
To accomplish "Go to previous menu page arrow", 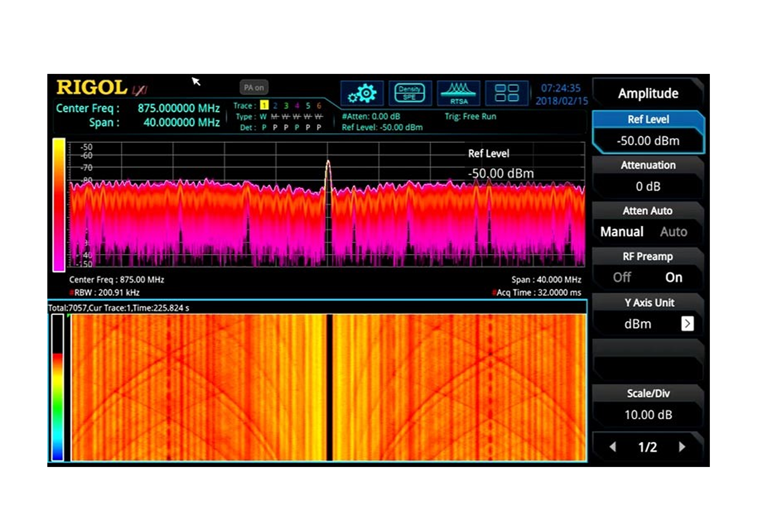I will 613,447.
